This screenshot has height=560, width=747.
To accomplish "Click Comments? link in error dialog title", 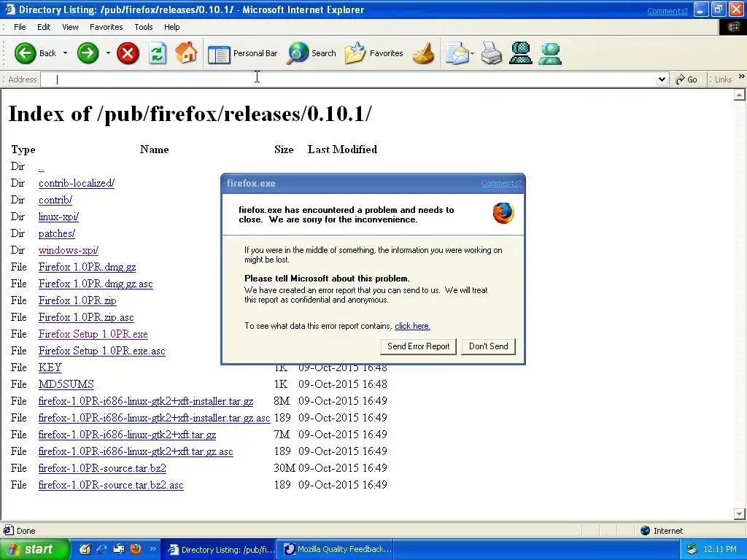I will coord(500,183).
